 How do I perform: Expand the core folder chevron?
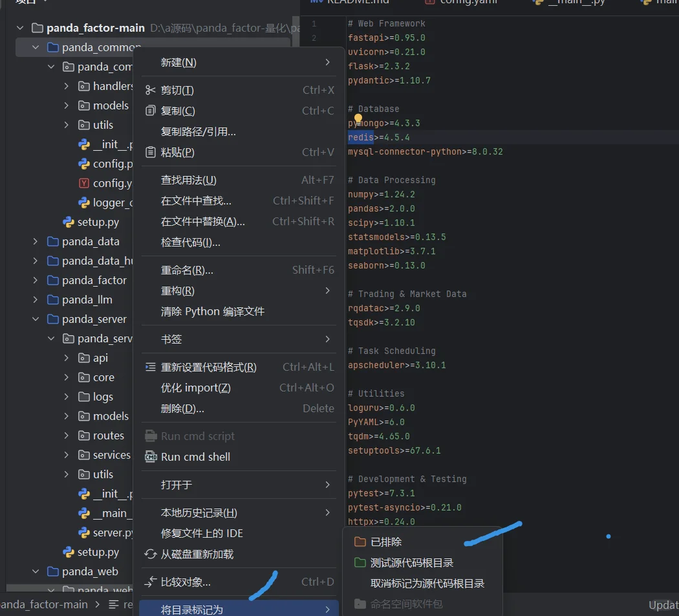[66, 377]
